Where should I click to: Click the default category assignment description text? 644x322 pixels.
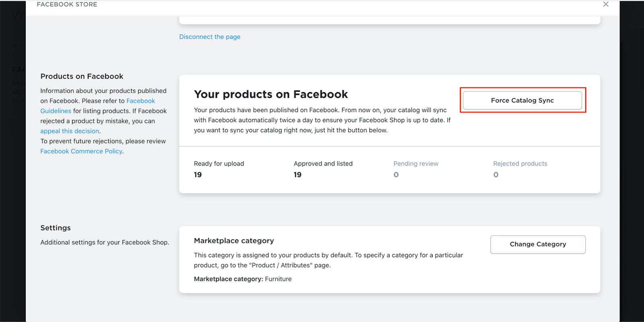[x=328, y=260]
